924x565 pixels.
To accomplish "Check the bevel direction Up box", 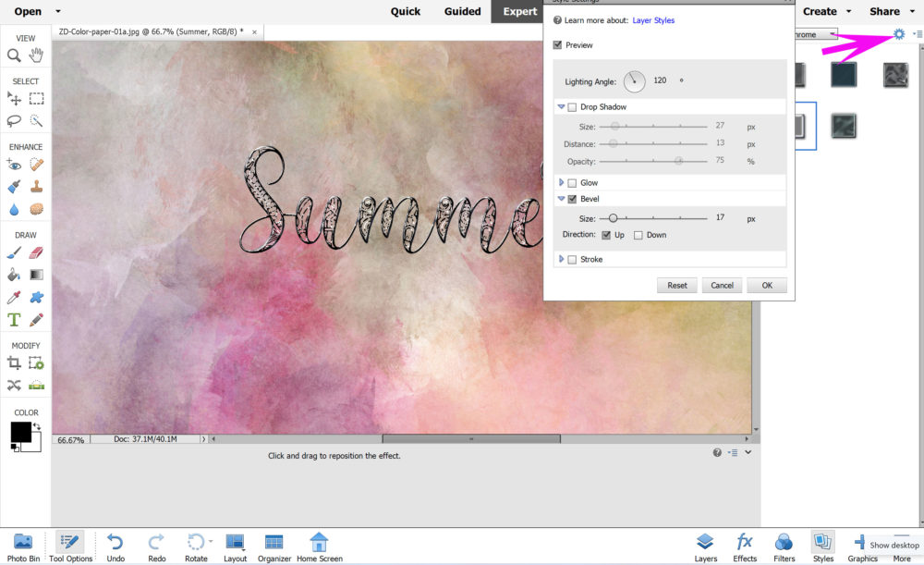I will 606,235.
